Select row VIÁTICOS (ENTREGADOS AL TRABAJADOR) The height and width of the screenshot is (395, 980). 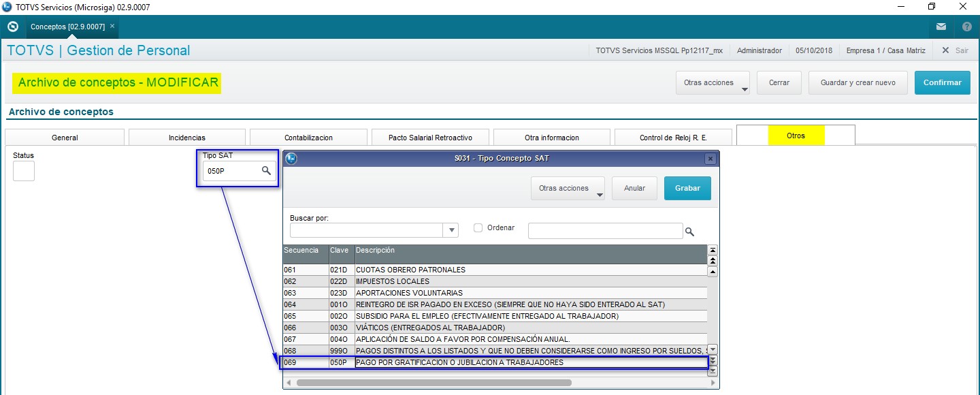click(495, 328)
